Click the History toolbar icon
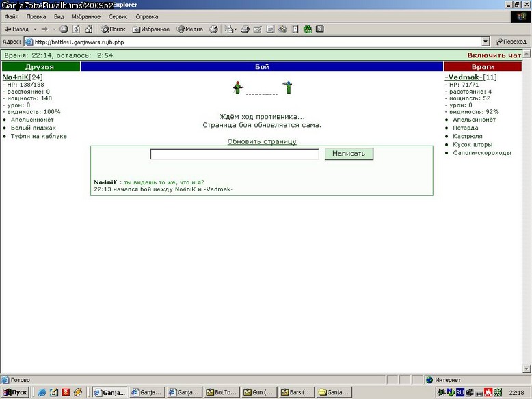Image resolution: width=532 pixels, height=399 pixels. [213, 29]
